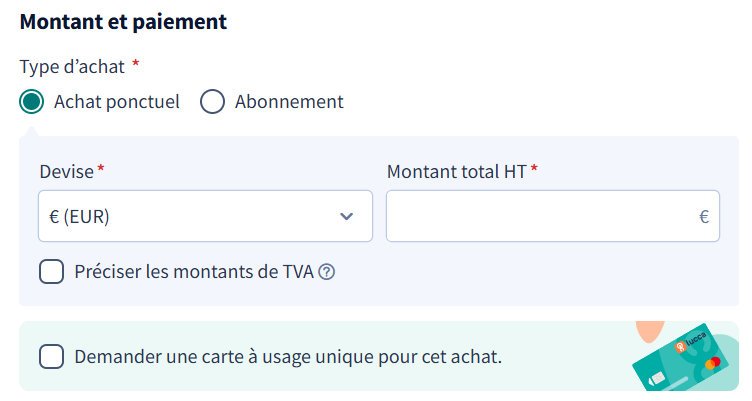Click the chip graphic on the card

[x=656, y=379]
